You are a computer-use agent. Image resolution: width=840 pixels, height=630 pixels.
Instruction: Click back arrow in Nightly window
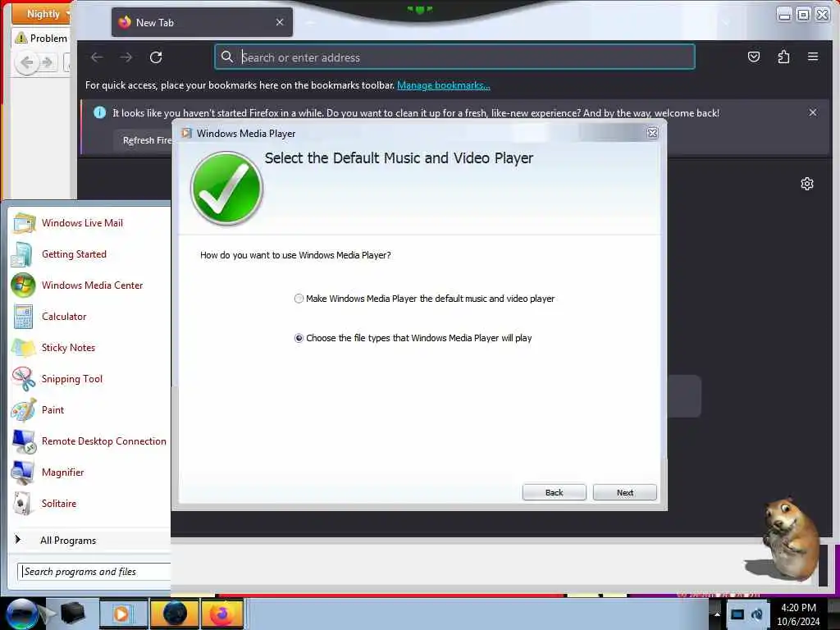click(x=27, y=62)
